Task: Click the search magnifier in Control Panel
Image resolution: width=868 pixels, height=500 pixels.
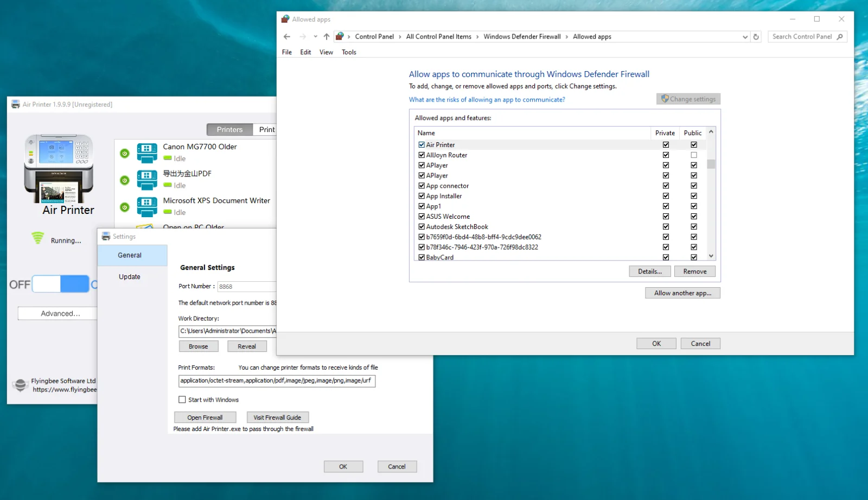Action: click(x=840, y=37)
